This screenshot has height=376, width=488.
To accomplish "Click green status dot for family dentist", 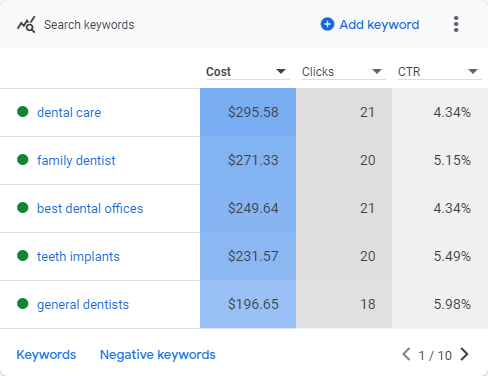I will click(23, 160).
